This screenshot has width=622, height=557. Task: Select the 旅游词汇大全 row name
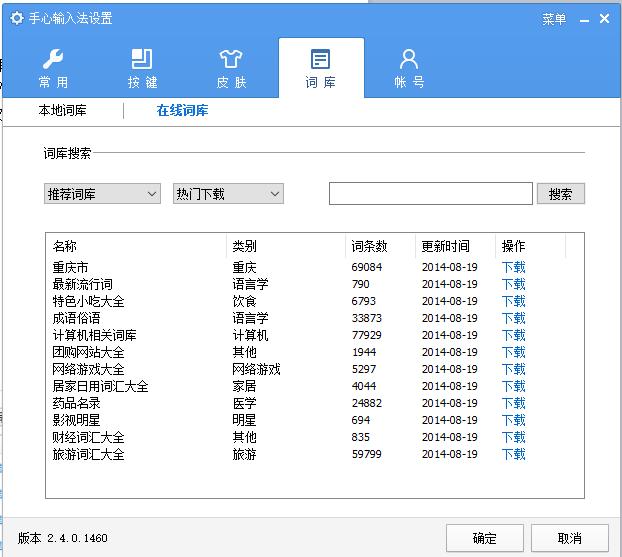tap(88, 454)
